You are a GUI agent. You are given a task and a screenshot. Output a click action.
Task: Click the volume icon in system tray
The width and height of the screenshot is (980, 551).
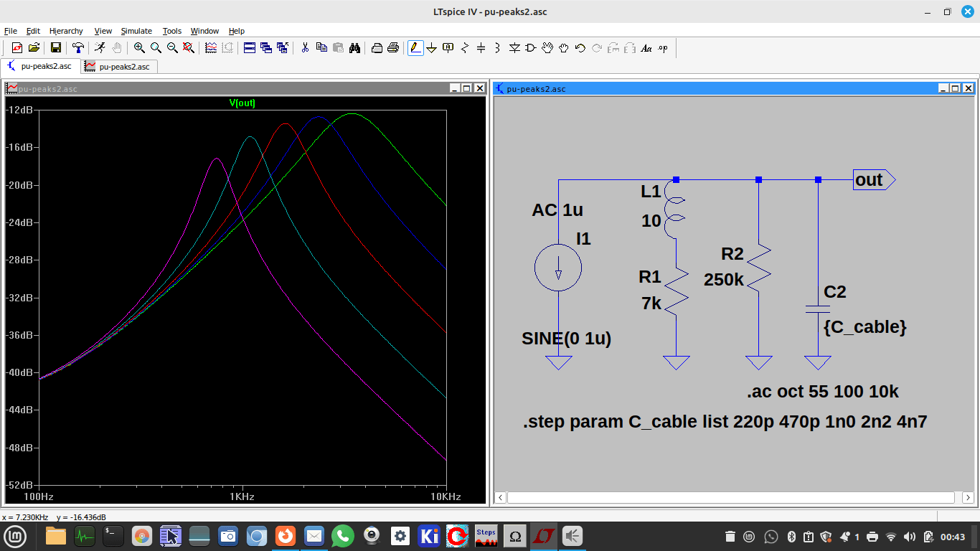[910, 537]
